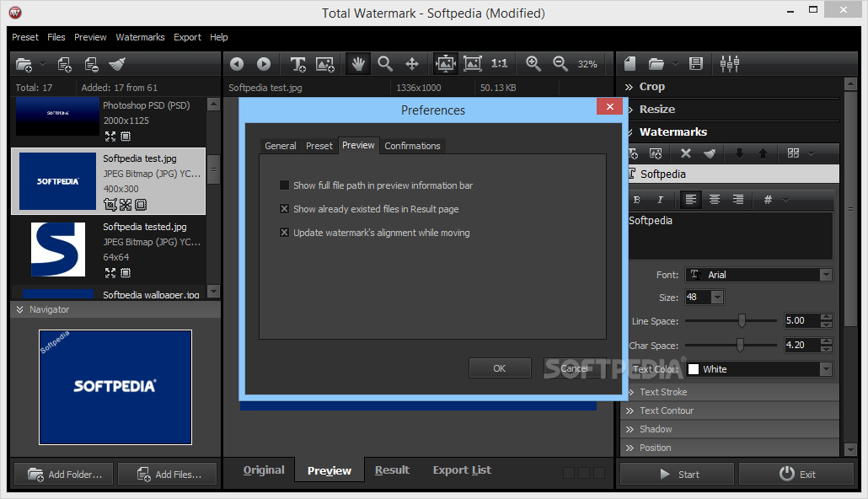This screenshot has width=868, height=499.
Task: Click the clear file list broom icon
Action: pos(117,64)
